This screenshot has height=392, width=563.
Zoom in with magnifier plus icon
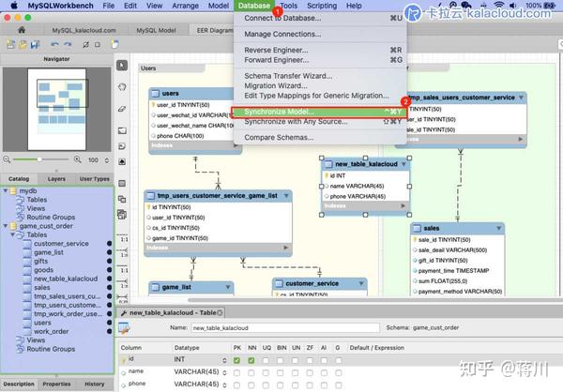[x=77, y=159]
